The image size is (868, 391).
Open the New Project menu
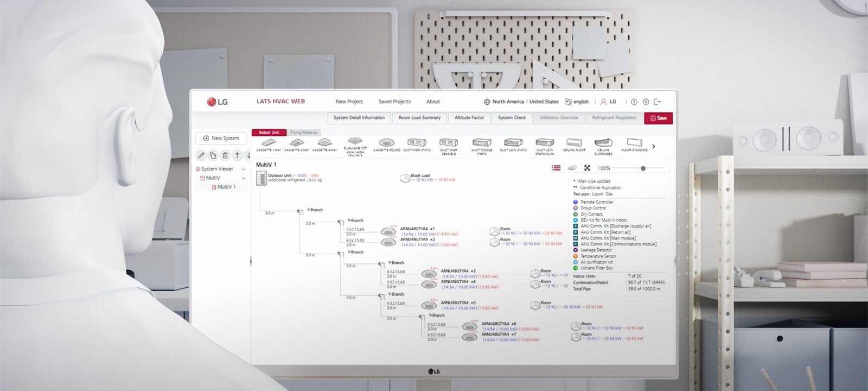point(349,102)
